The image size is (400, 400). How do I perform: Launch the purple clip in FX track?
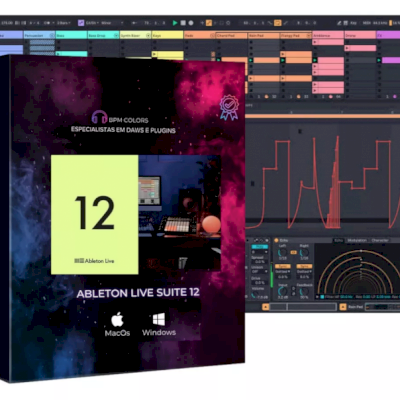(x=379, y=60)
